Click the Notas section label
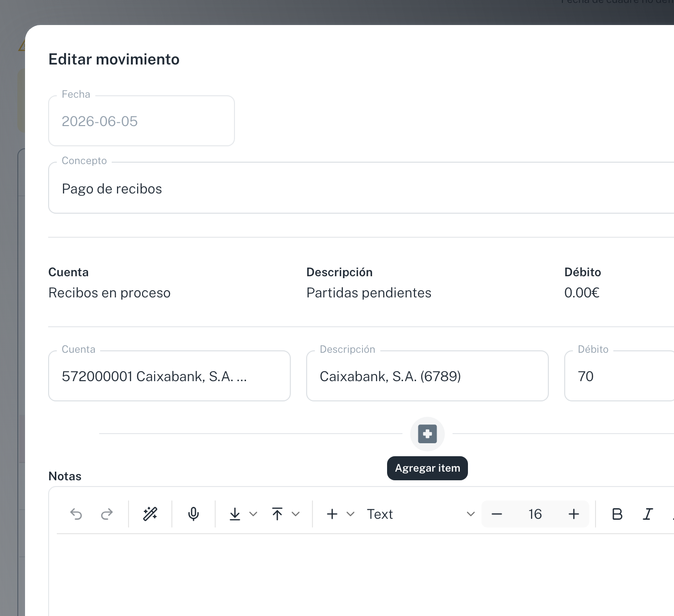674x616 pixels. (x=65, y=476)
